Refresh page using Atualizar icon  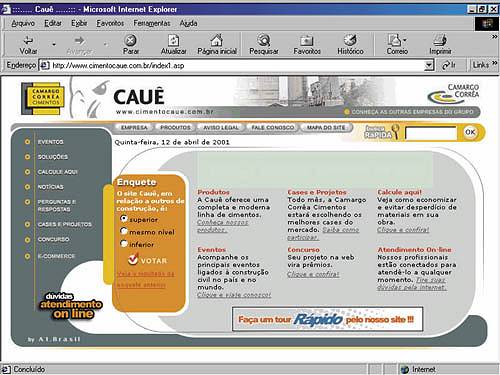173,41
